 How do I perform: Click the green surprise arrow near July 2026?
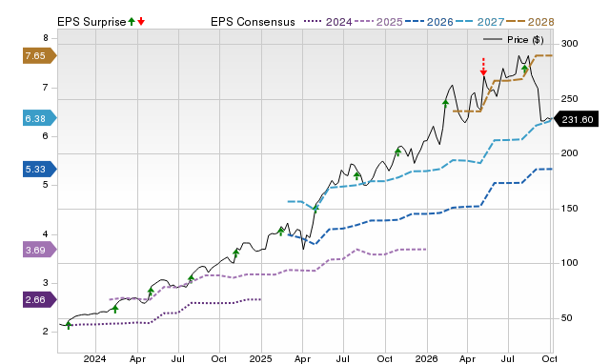pyautogui.click(x=525, y=70)
